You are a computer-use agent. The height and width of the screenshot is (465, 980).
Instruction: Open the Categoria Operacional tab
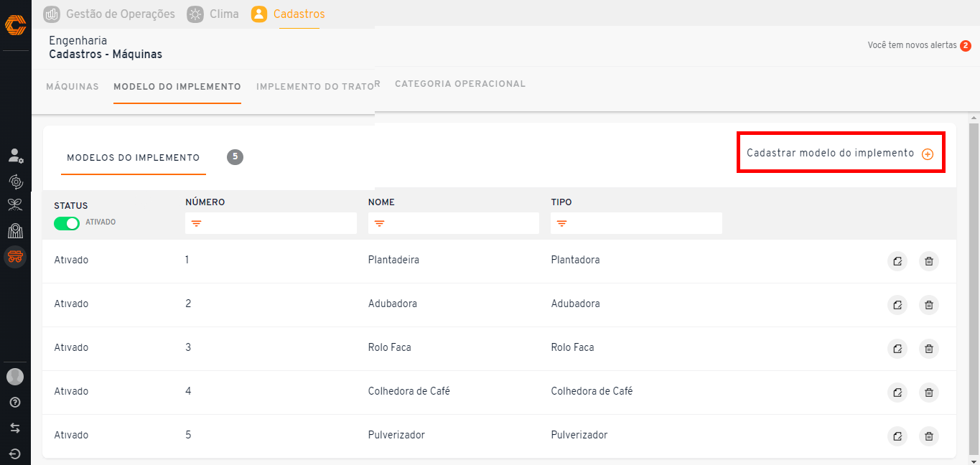[460, 84]
